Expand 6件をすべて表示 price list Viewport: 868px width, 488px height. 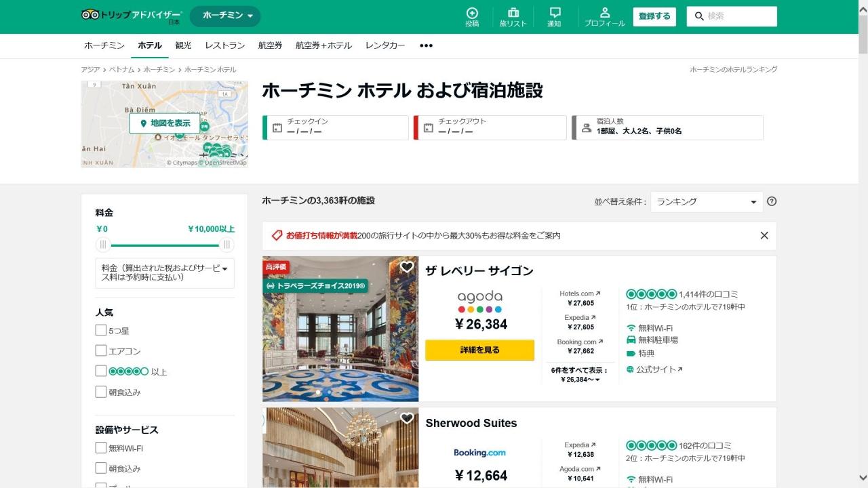(580, 375)
